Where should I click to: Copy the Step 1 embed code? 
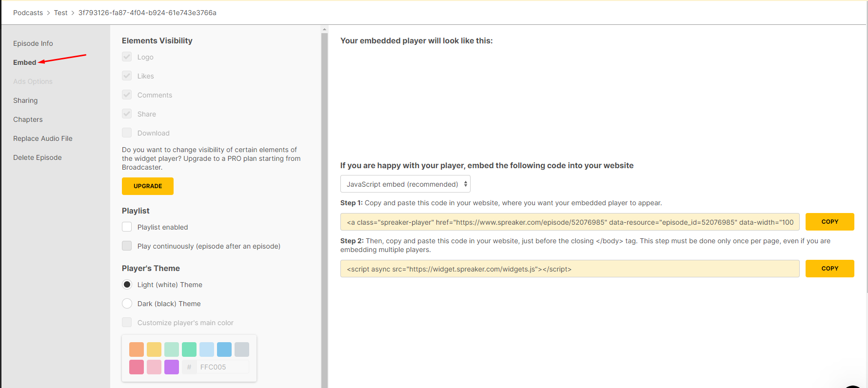829,222
